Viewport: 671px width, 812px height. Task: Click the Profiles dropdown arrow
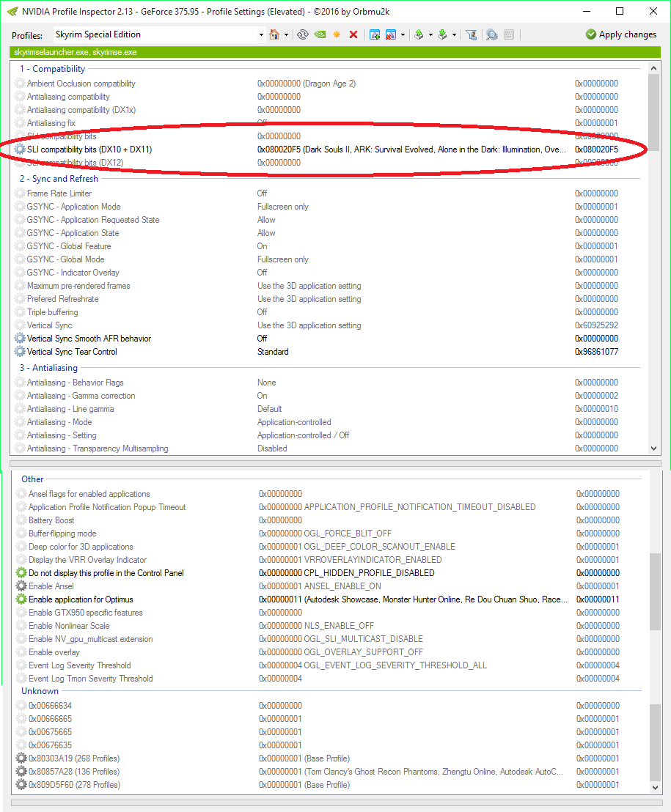coord(261,35)
